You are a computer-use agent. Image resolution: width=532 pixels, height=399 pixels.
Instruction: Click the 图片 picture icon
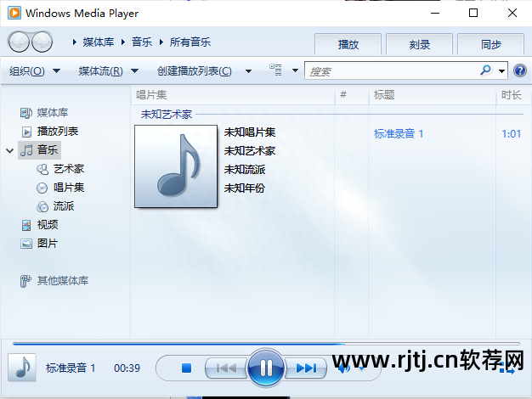pyautogui.click(x=26, y=244)
